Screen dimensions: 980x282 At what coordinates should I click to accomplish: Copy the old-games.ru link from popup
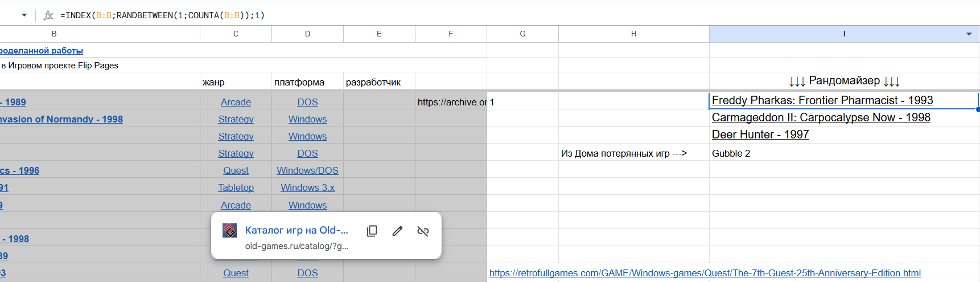[372, 231]
